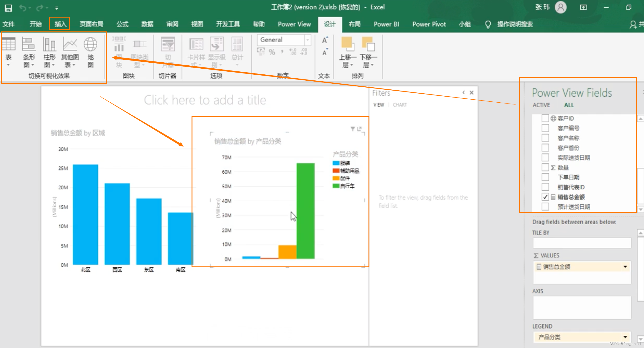Switch to the CHART tab in Filters panel
The width and height of the screenshot is (644, 348).
click(399, 105)
